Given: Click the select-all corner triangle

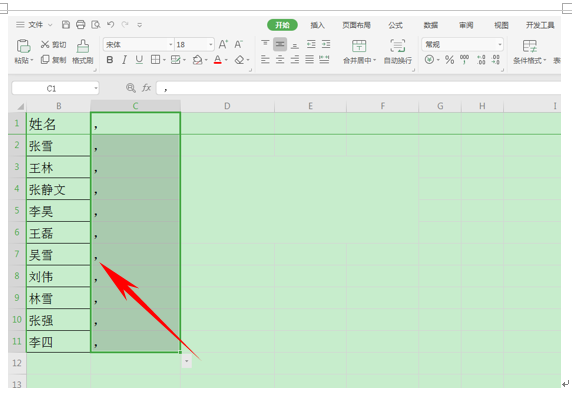Looking at the screenshot, I should (20, 106).
